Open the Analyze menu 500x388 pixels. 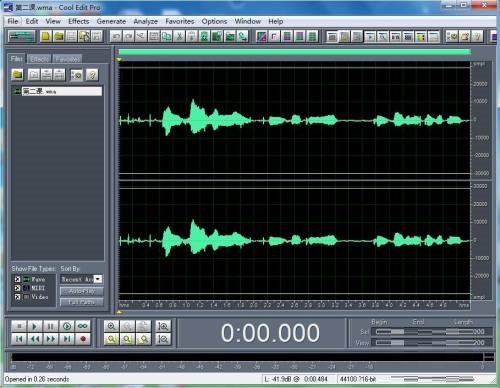pos(146,21)
